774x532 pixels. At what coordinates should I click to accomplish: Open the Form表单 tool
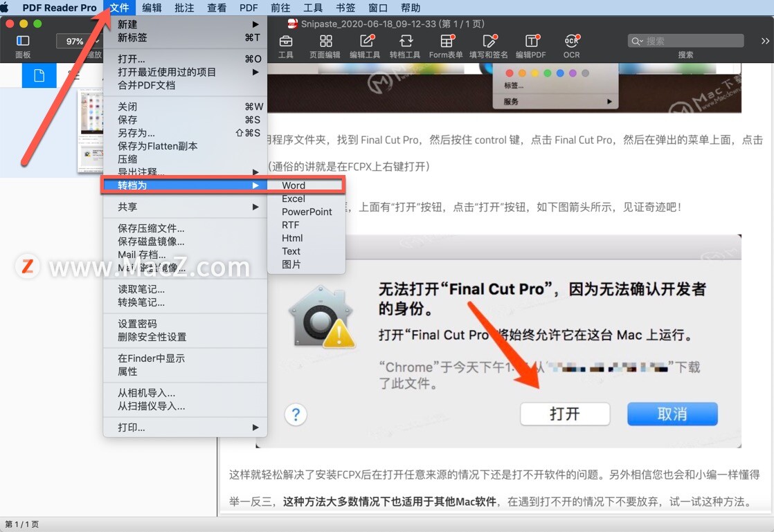tap(447, 41)
